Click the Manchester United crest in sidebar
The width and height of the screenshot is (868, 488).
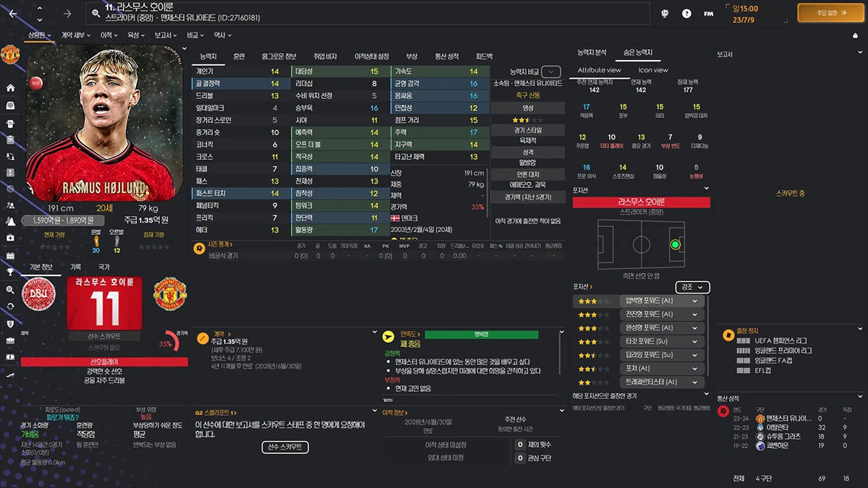click(x=10, y=56)
